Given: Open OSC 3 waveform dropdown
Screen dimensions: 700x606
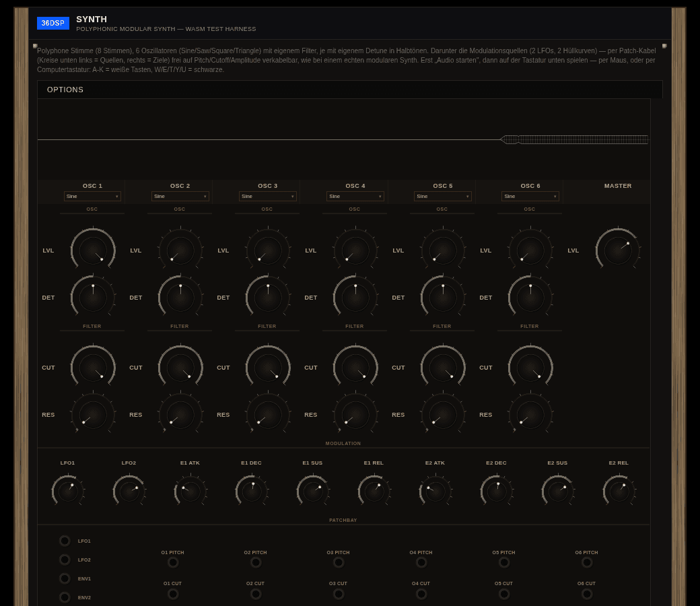Looking at the screenshot, I should [267, 196].
